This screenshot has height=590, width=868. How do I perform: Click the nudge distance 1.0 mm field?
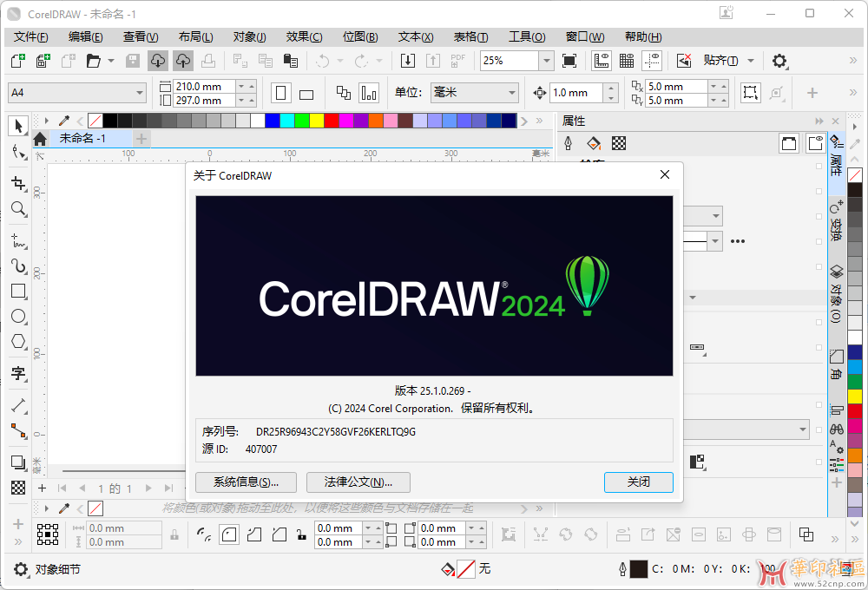(x=575, y=93)
